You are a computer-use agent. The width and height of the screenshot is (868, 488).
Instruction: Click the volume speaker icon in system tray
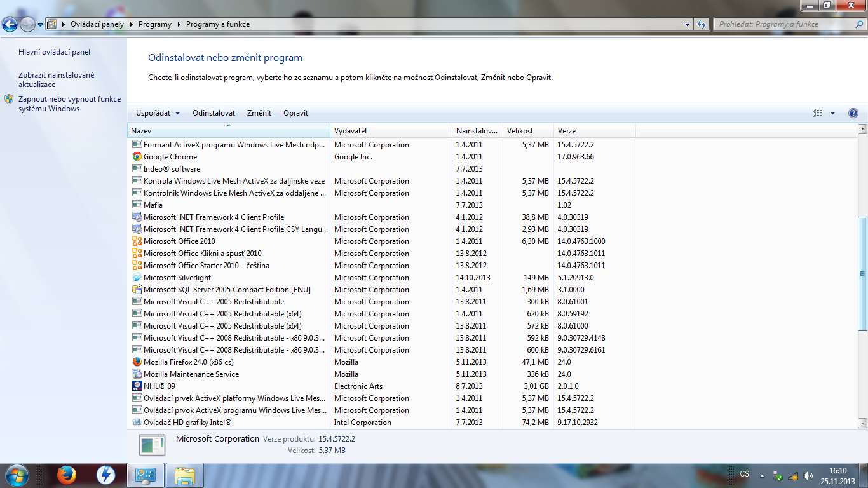pos(808,475)
